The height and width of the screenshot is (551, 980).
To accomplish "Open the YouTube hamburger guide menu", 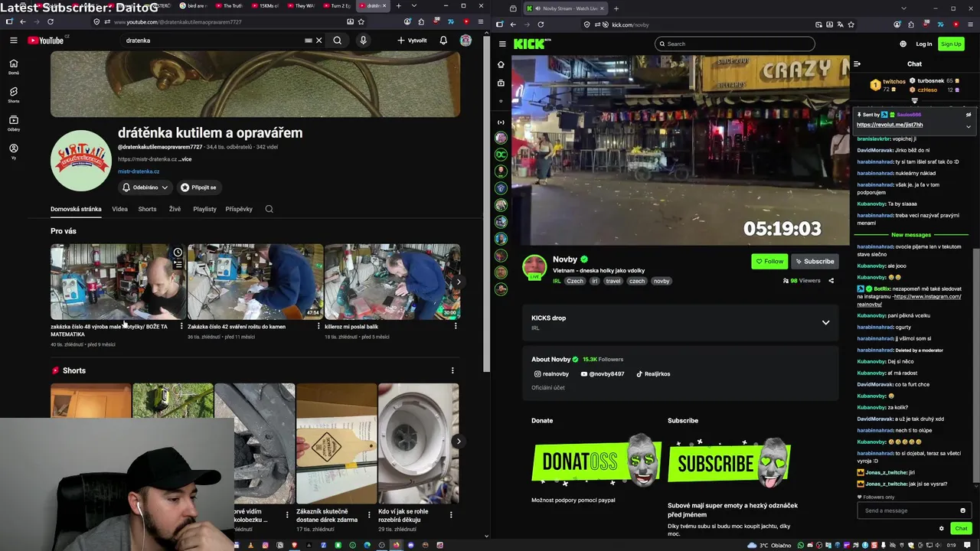I will 13,41.
